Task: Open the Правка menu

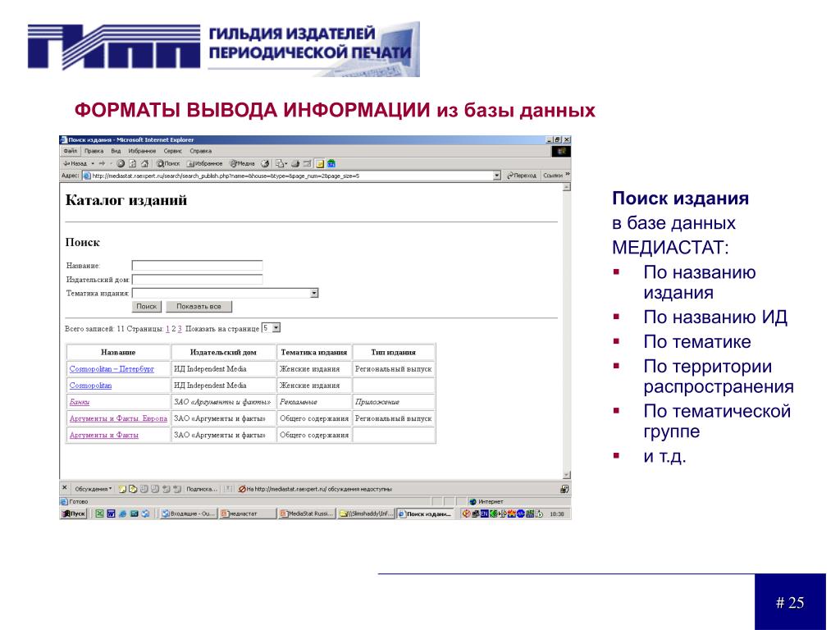Action: pyautogui.click(x=94, y=151)
